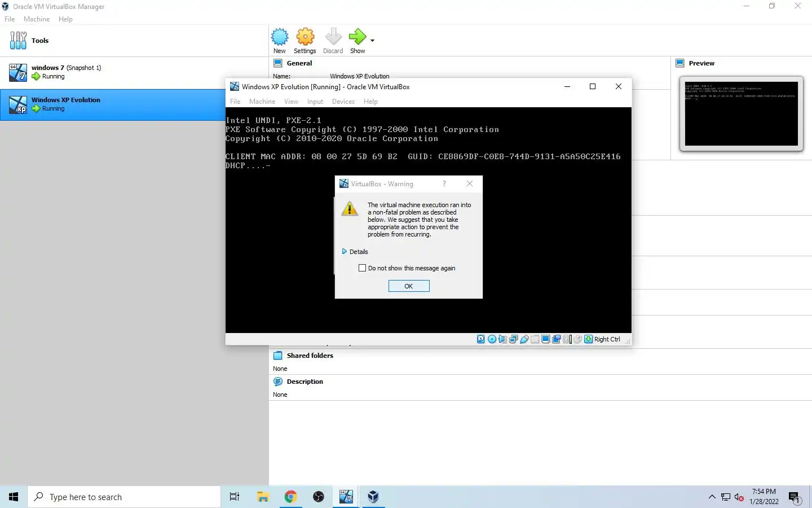The width and height of the screenshot is (812, 508).
Task: Click the General section icon
Action: point(278,63)
